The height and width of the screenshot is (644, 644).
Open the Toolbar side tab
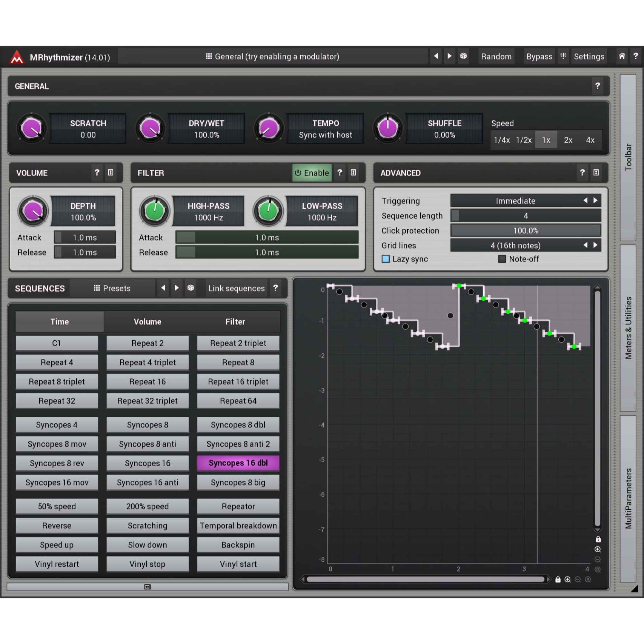pos(628,157)
